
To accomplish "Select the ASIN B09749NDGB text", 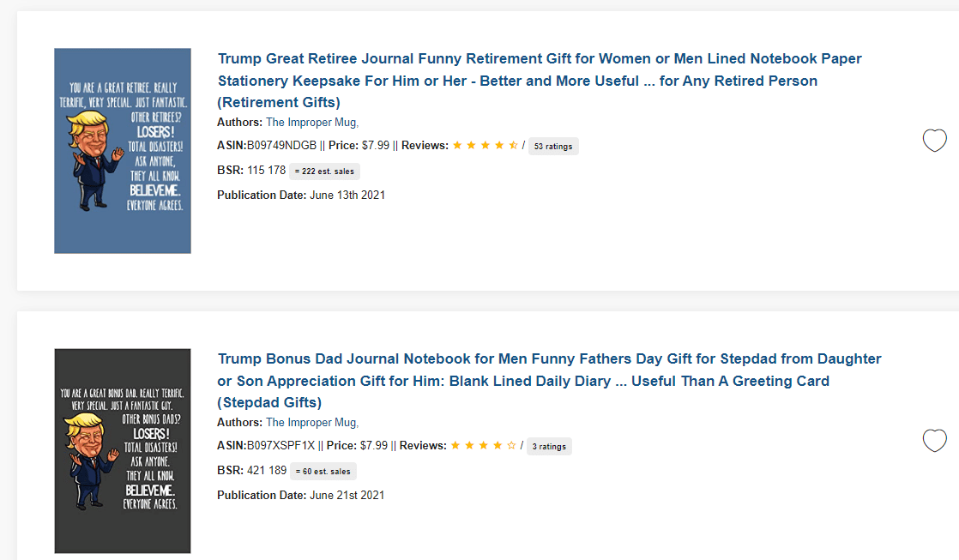I will pos(282,146).
